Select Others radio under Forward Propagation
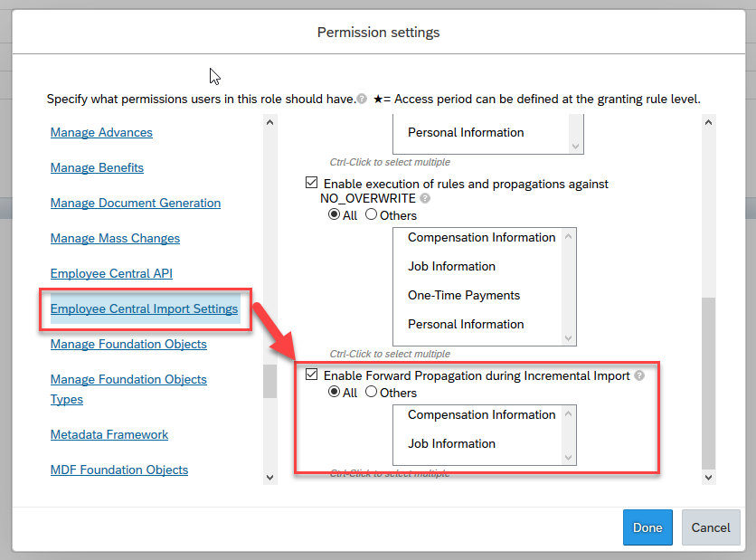 [x=371, y=392]
